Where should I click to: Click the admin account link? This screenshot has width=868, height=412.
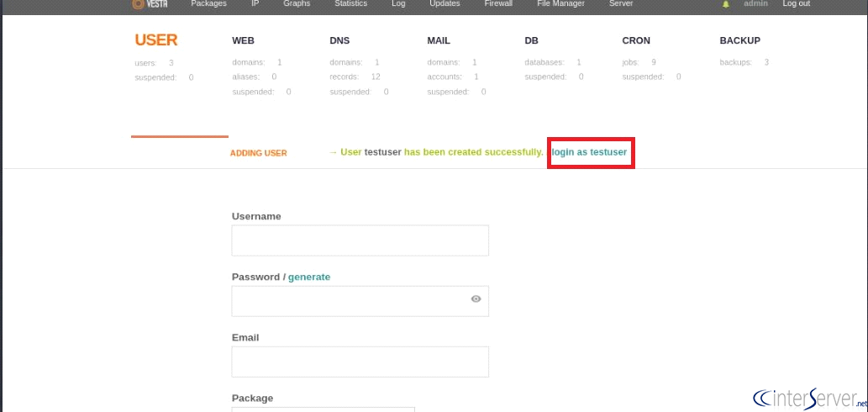[755, 3]
